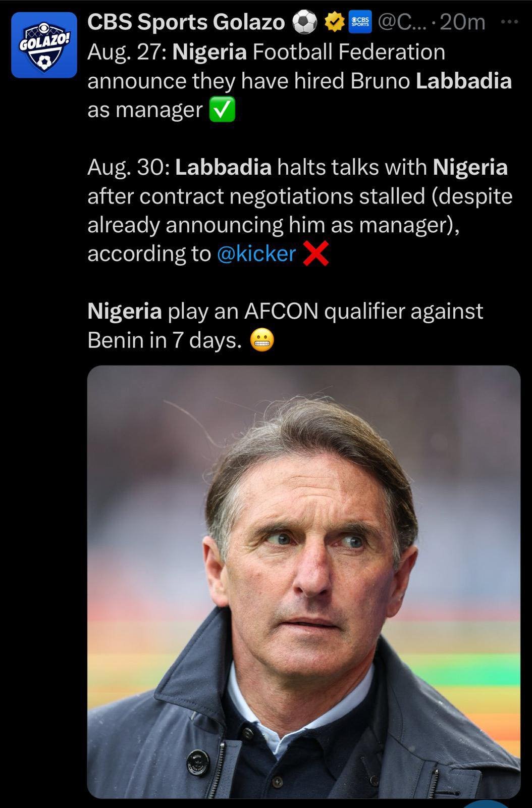Click the green checkmark emoji after 'as manager'
The width and height of the screenshot is (532, 808).
click(x=222, y=111)
